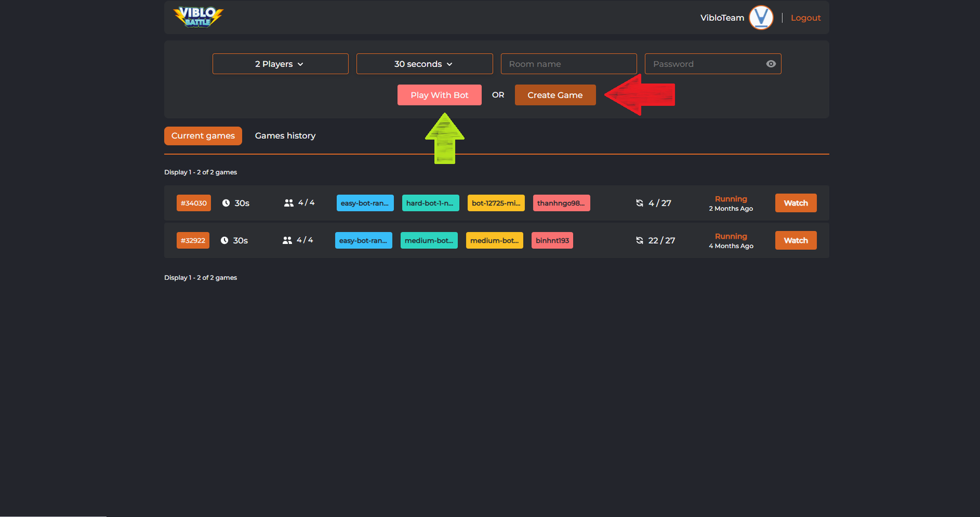Click the Create Game button

555,95
